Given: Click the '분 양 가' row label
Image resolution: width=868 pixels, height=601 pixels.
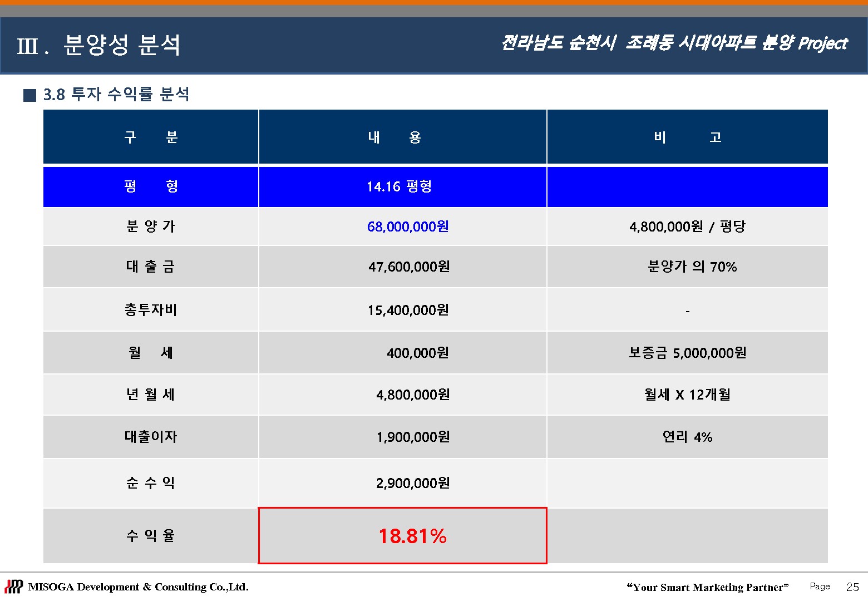Looking at the screenshot, I should click(151, 226).
